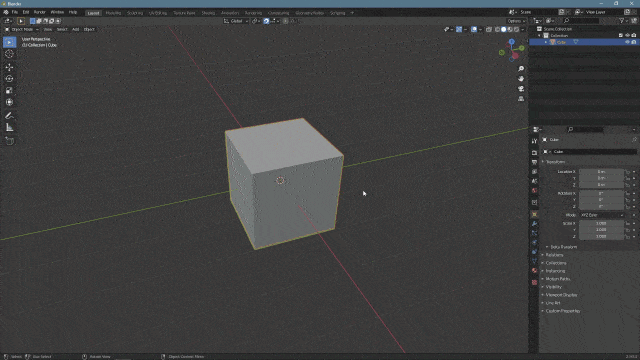Disable Cube in renders camera icon
The width and height of the screenshot is (640, 360).
pyautogui.click(x=634, y=42)
